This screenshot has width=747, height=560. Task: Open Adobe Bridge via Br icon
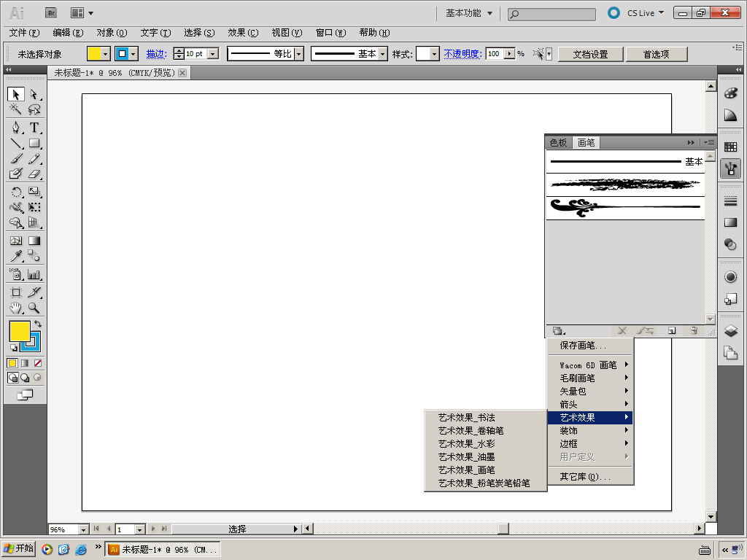(x=51, y=13)
